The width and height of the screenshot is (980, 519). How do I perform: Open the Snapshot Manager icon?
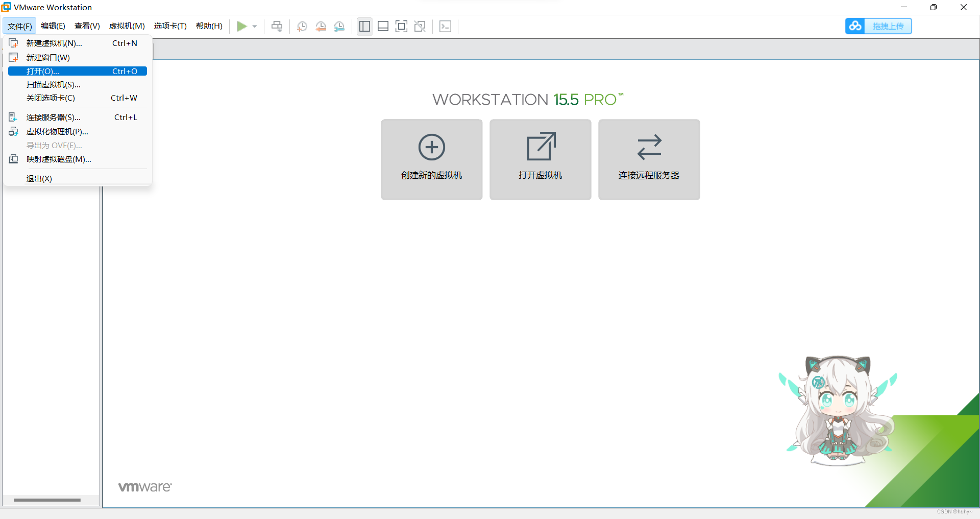(339, 26)
